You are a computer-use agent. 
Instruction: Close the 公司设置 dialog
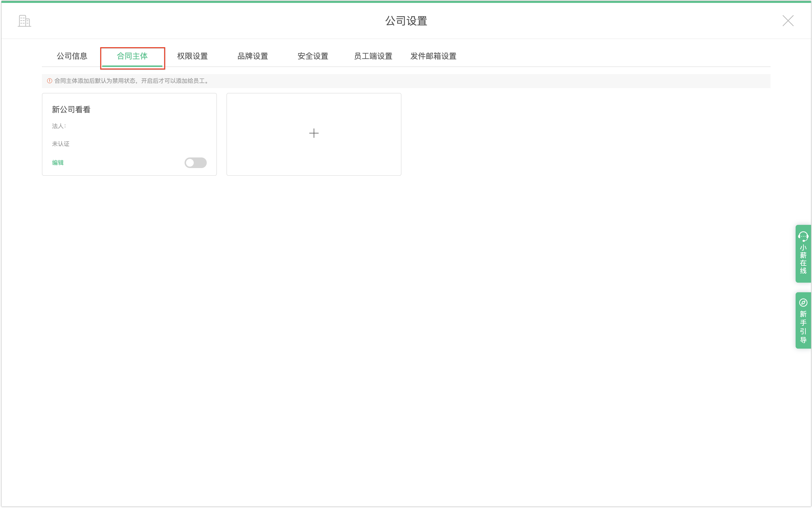[788, 21]
